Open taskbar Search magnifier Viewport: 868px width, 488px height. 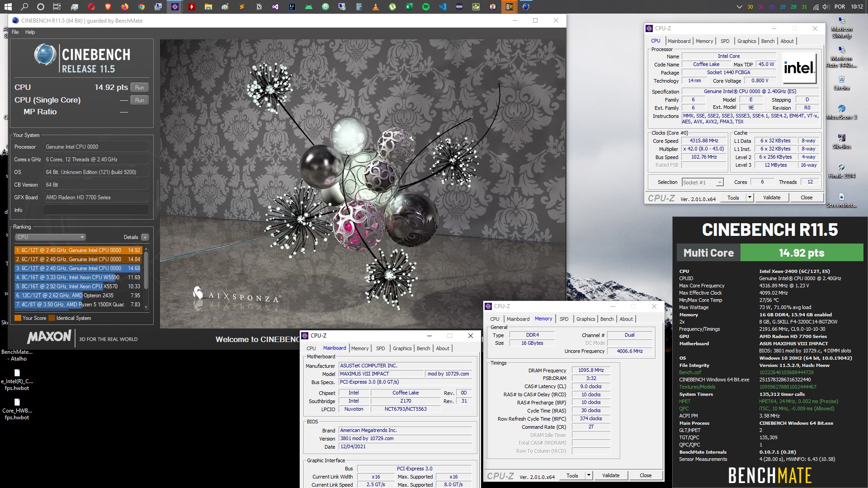[x=24, y=7]
